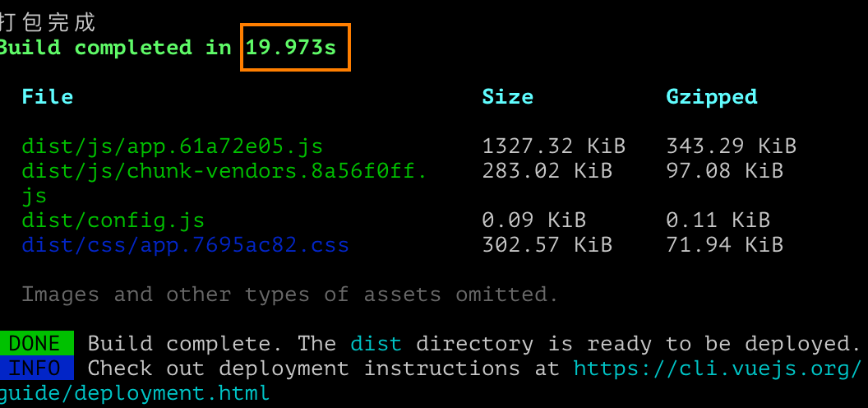Click the highlighted 19.973s build time
Image resolution: width=868 pixels, height=408 pixels.
291,47
